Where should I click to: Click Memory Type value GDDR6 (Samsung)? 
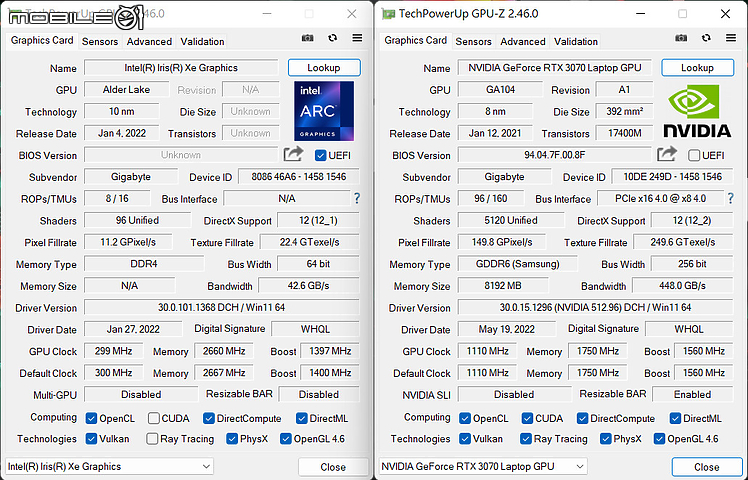tap(518, 264)
